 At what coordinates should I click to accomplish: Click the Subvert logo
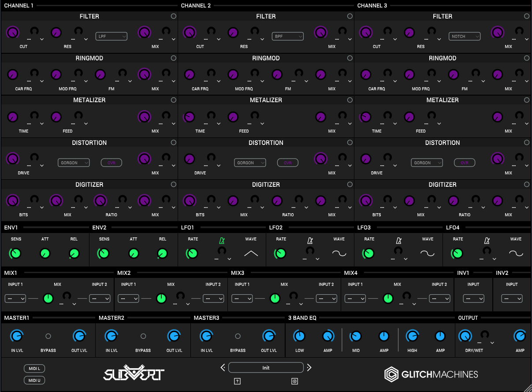click(x=134, y=374)
